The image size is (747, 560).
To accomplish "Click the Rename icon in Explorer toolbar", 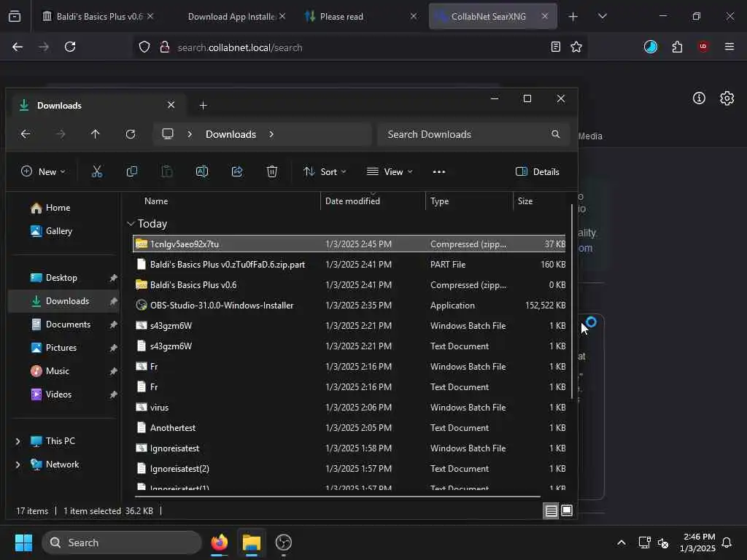I will (202, 171).
